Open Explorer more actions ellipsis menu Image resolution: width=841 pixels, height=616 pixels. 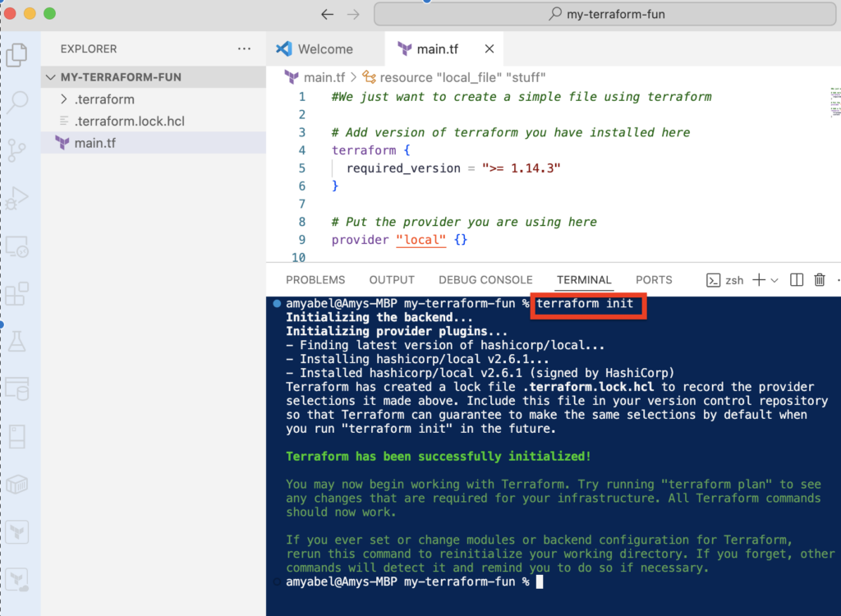(x=244, y=48)
